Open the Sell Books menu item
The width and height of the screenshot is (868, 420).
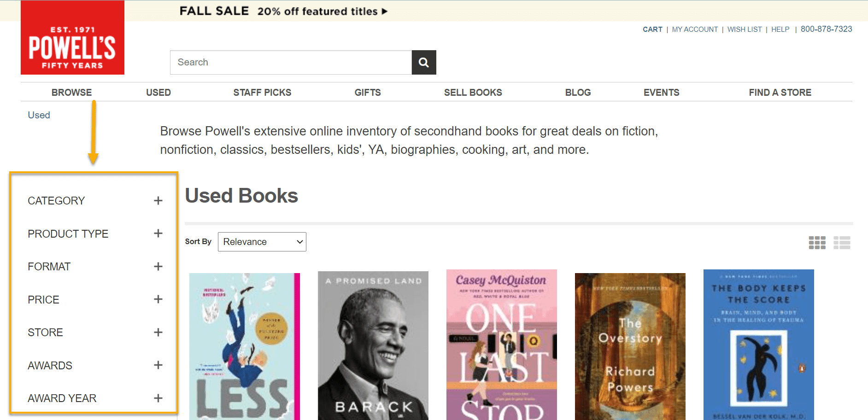(x=473, y=93)
